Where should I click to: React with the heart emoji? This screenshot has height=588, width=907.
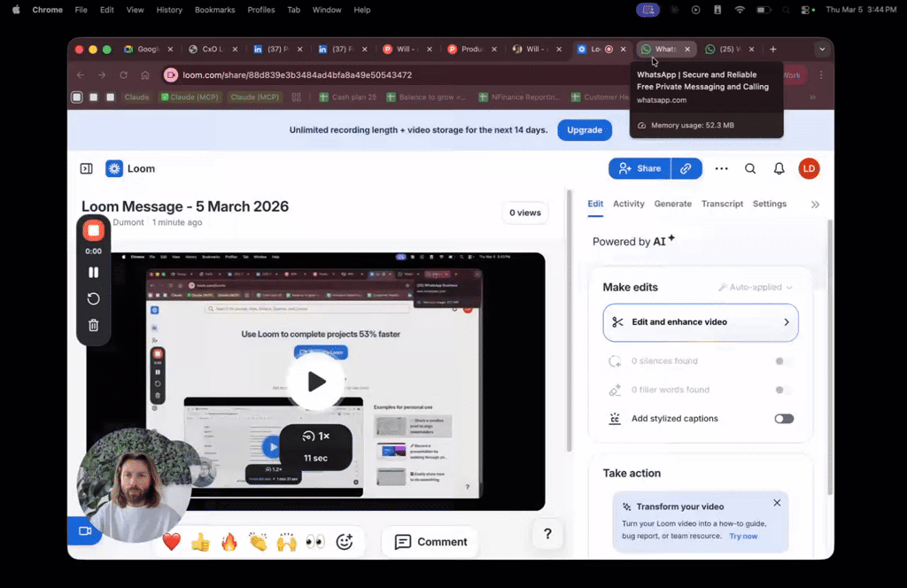click(x=171, y=542)
